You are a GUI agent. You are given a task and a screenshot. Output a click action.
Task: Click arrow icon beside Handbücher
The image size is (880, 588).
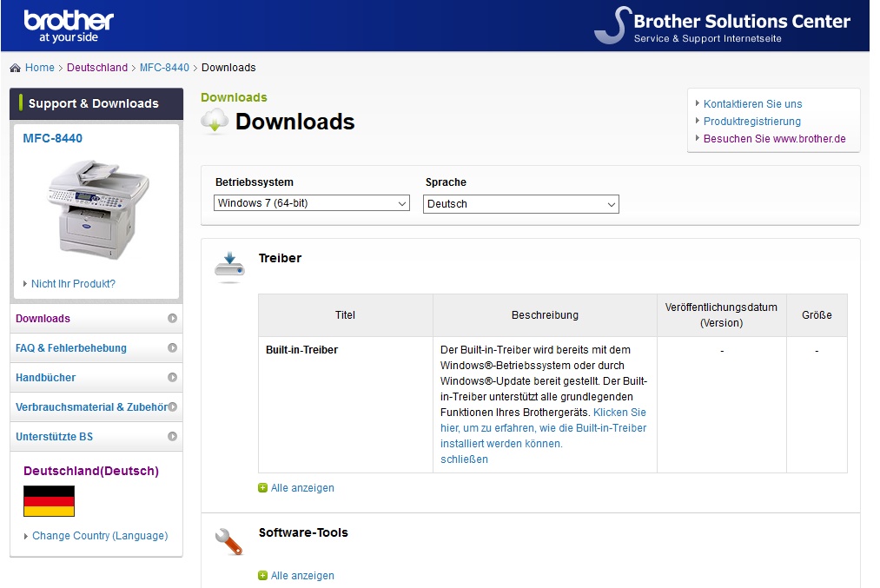coord(172,378)
